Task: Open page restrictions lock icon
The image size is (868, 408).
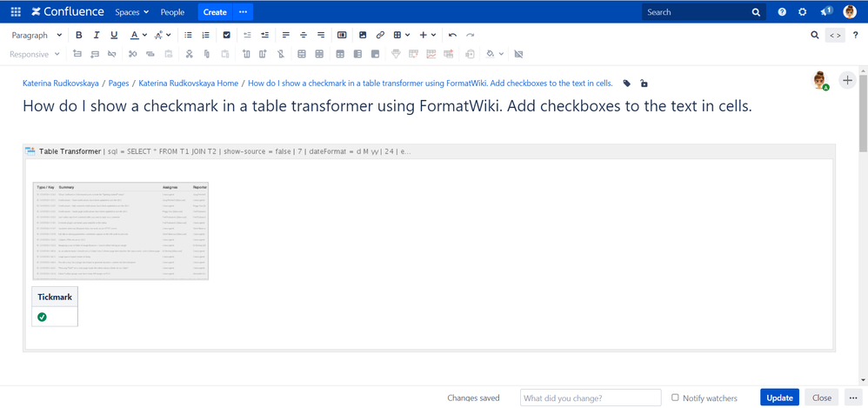Action: coord(644,84)
